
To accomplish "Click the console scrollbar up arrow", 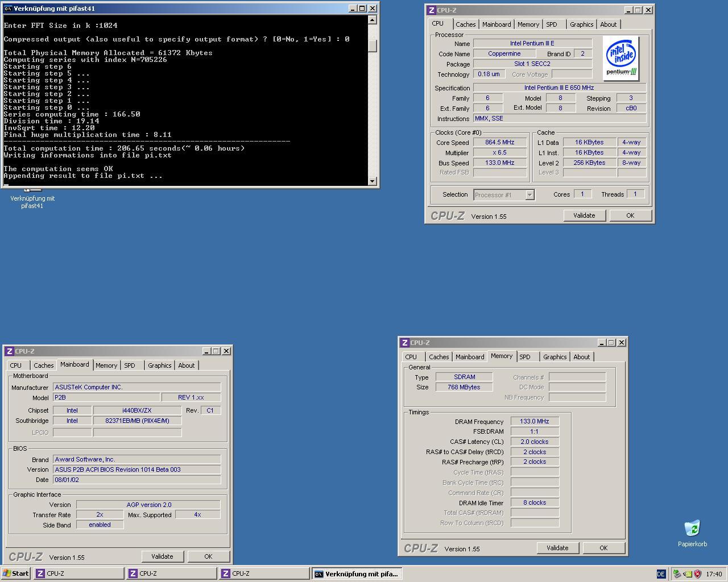I will (x=373, y=20).
